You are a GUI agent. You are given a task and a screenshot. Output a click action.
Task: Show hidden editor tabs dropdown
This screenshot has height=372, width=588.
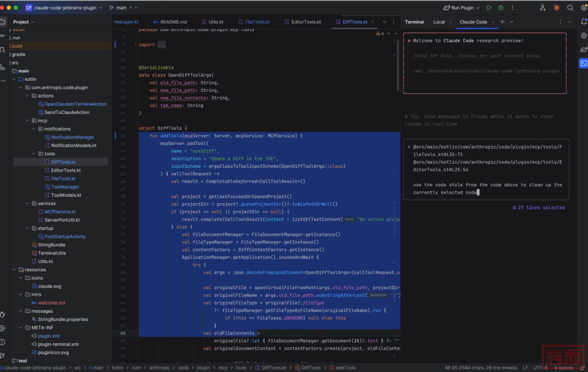[x=384, y=22]
